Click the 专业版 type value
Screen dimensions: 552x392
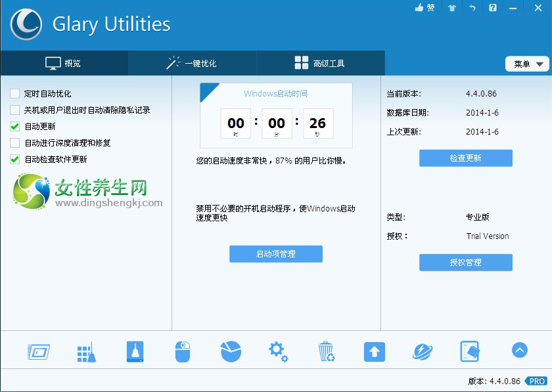pyautogui.click(x=477, y=217)
